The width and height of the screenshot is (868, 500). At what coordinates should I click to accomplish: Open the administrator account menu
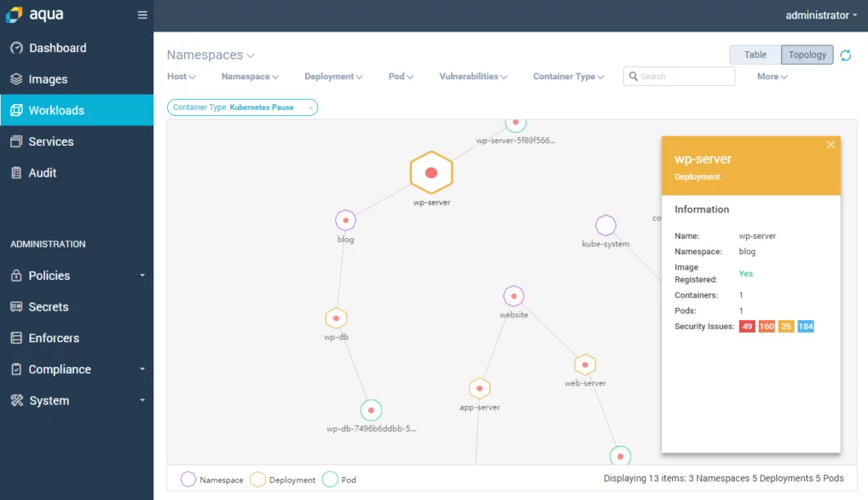pos(819,15)
